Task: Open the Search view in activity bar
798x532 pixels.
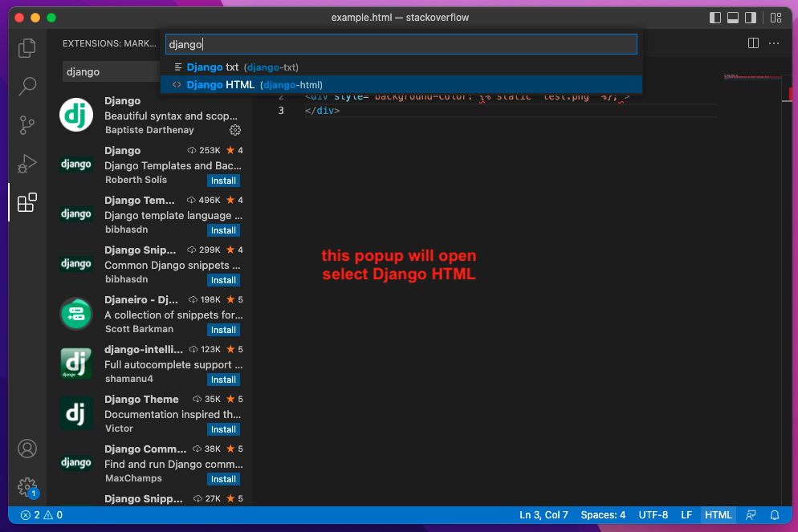Action: 27,86
